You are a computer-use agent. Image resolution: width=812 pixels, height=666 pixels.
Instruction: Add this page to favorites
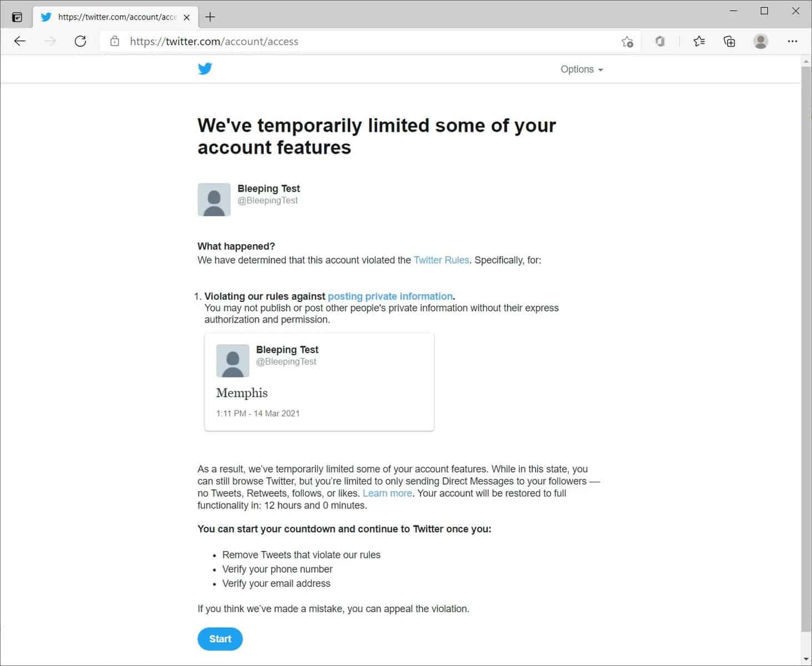(627, 42)
